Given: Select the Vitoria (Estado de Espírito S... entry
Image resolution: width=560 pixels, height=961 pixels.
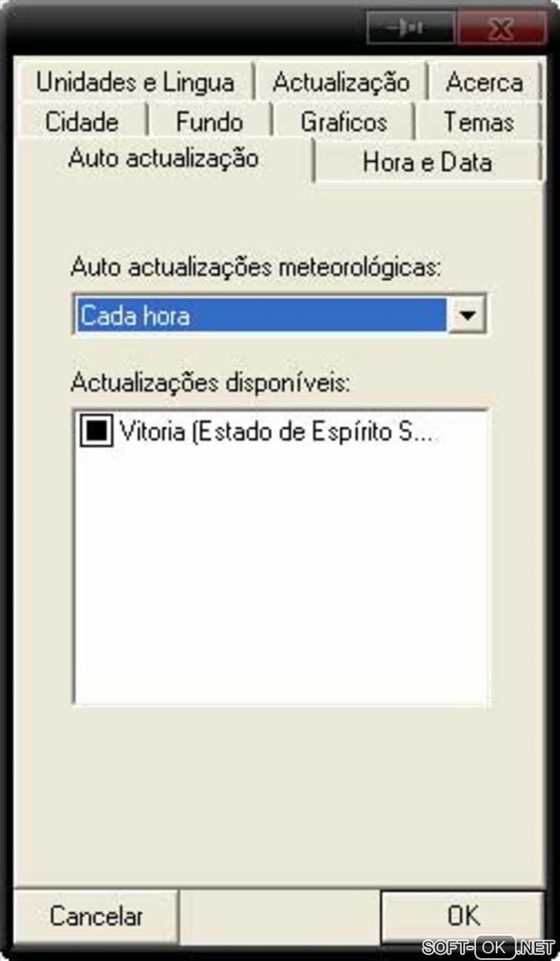Looking at the screenshot, I should 277,431.
